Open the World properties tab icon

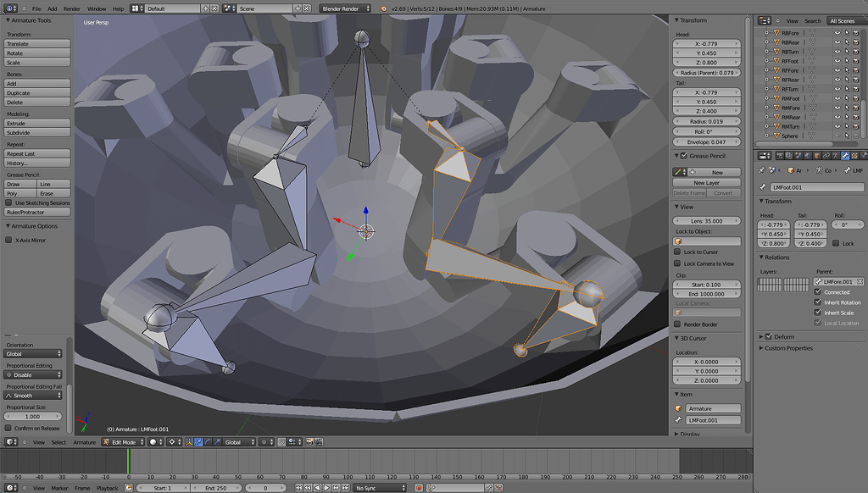click(x=808, y=156)
